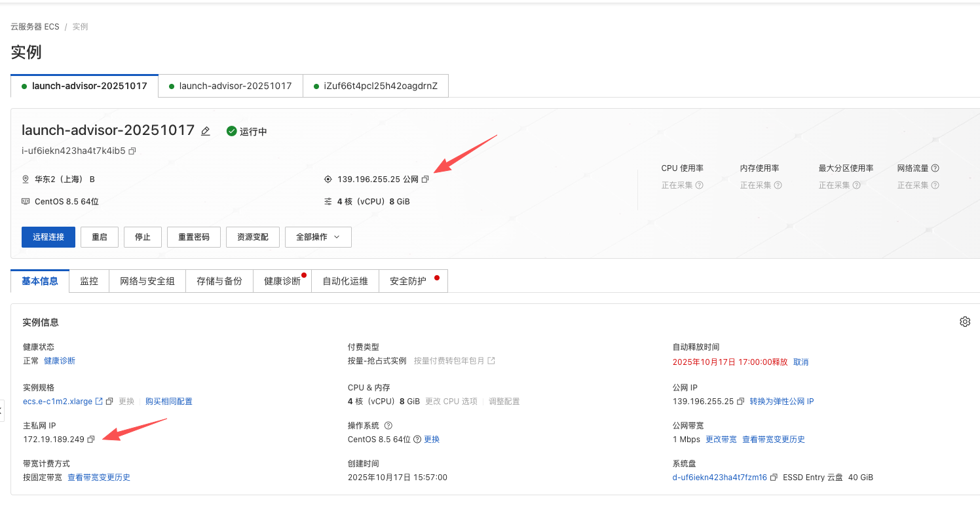Screen dimensions: 980x509
Task: Click the help icon next to CPU 使用率 status
Action: click(x=699, y=185)
